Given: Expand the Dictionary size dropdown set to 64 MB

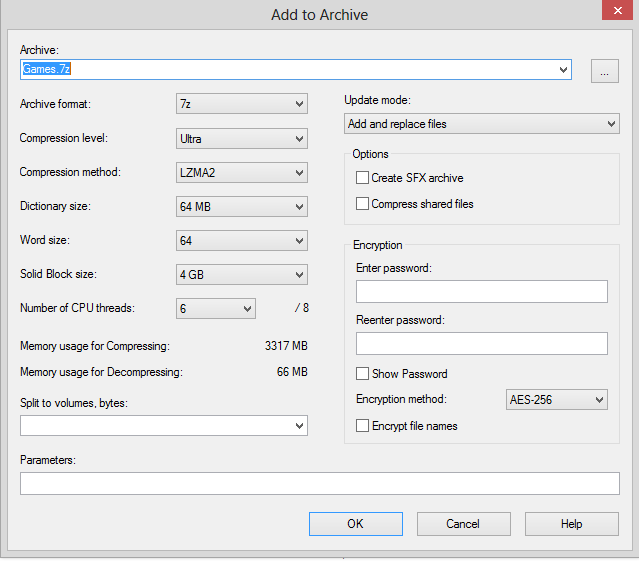Looking at the screenshot, I should (x=242, y=207).
